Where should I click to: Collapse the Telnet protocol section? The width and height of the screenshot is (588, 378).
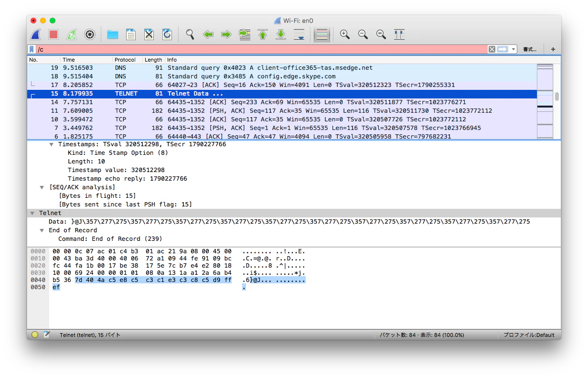[x=32, y=213]
